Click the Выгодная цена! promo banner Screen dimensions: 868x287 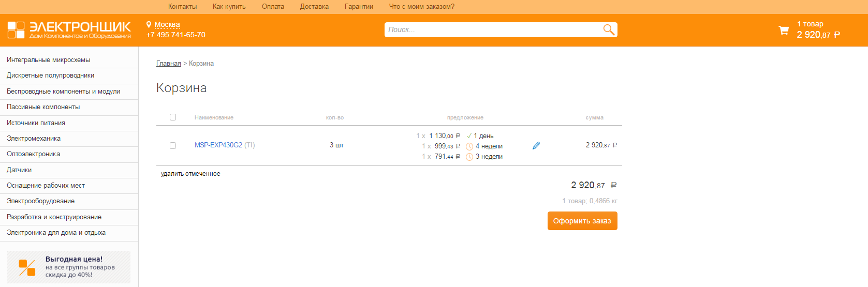pos(69,267)
